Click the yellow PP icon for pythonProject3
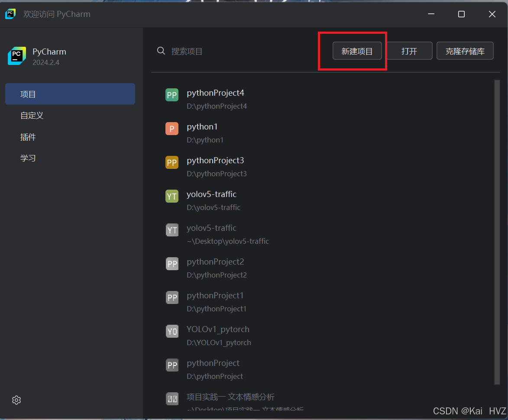Viewport: 508px width, 420px height. pos(171,162)
